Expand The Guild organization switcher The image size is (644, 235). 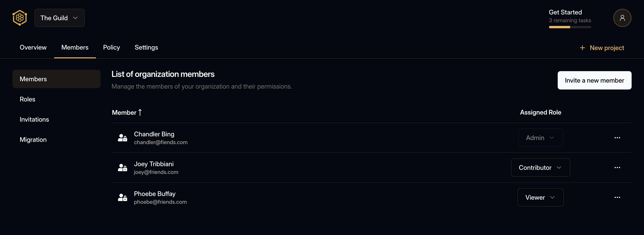(59, 18)
